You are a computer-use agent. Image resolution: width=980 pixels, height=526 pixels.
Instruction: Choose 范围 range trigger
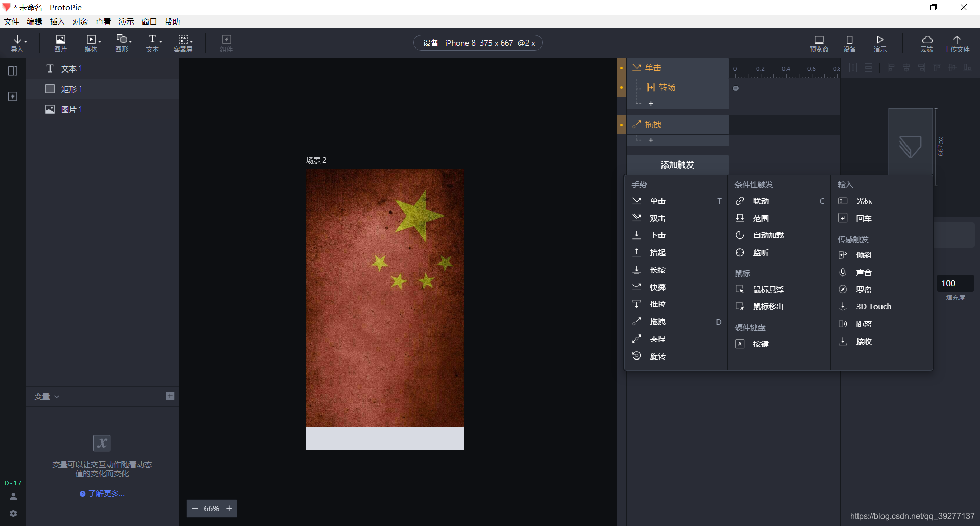click(779, 218)
